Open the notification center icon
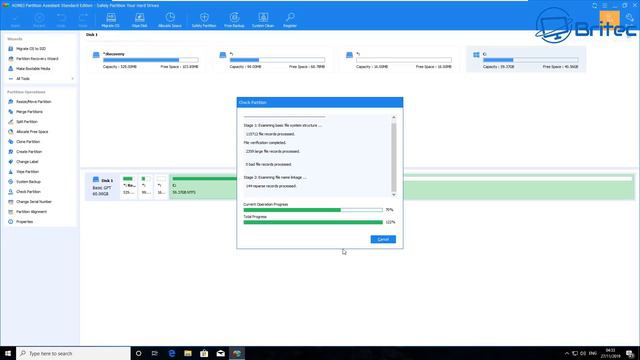This screenshot has width=640, height=360. [631, 353]
